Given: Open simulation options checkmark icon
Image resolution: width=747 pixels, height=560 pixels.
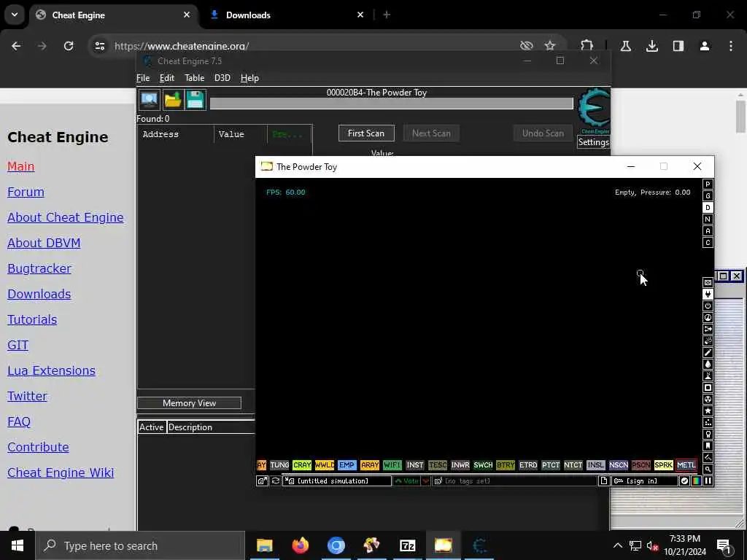Looking at the screenshot, I should (684, 481).
